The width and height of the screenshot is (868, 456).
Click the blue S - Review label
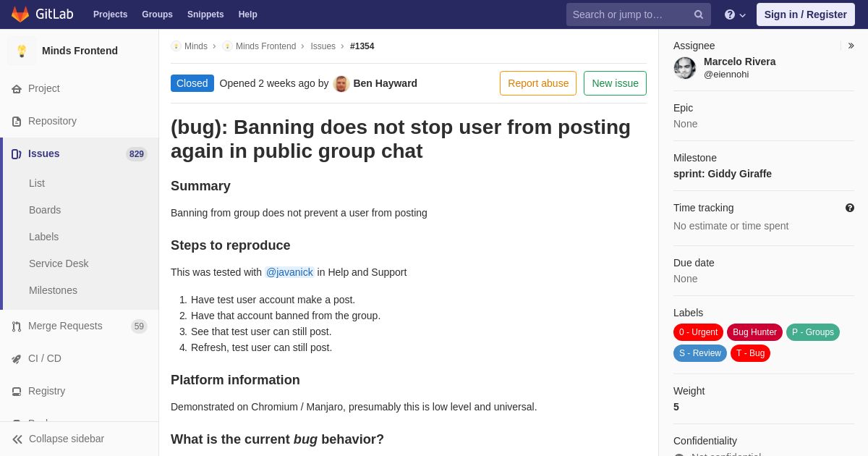click(x=700, y=353)
